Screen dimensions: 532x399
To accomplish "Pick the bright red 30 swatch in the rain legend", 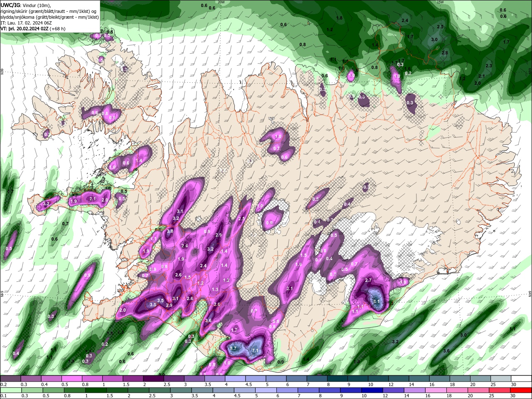I will [x=521, y=390].
